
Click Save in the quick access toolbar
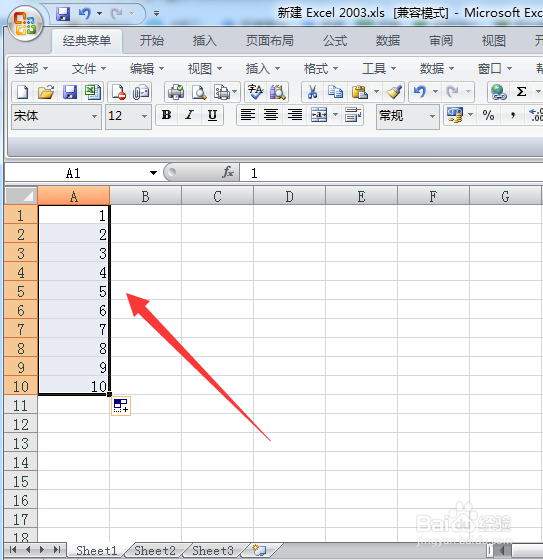(63, 14)
